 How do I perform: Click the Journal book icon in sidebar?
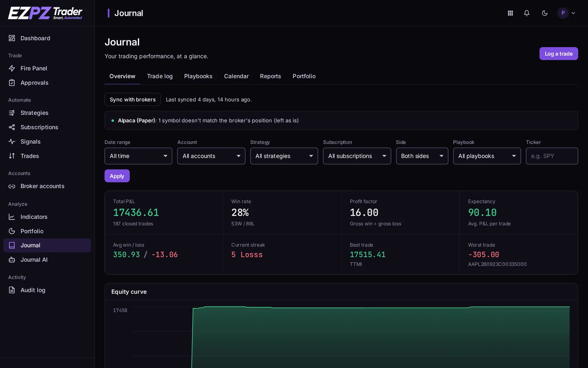(x=12, y=245)
